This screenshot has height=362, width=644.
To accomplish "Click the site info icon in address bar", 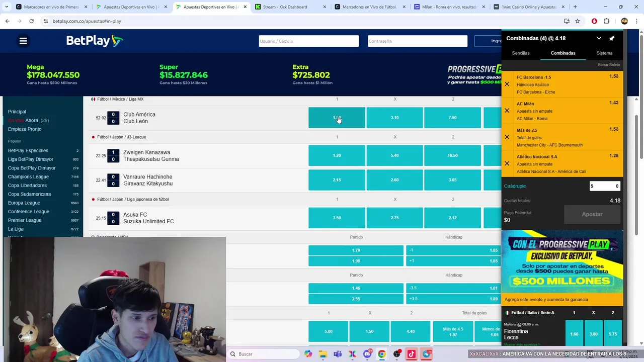I will point(46,21).
